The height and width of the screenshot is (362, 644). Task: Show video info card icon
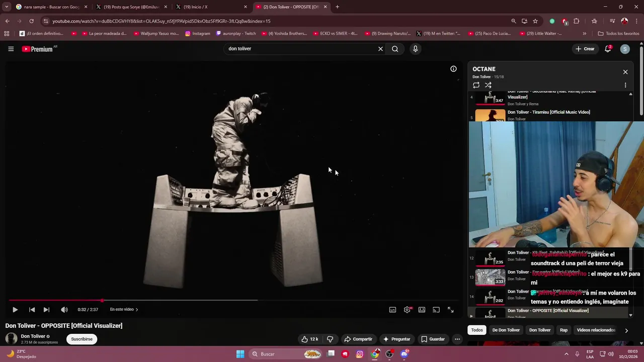(453, 69)
